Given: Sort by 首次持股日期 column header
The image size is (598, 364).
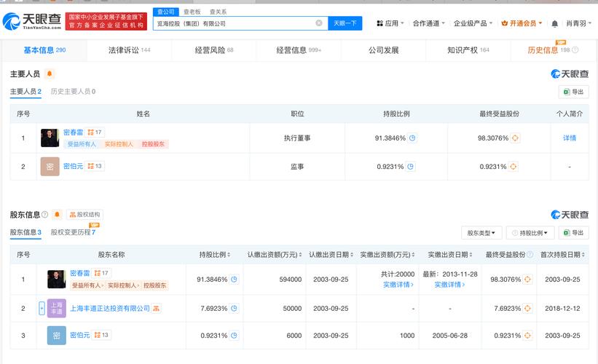Looking at the screenshot, I should pos(562,255).
